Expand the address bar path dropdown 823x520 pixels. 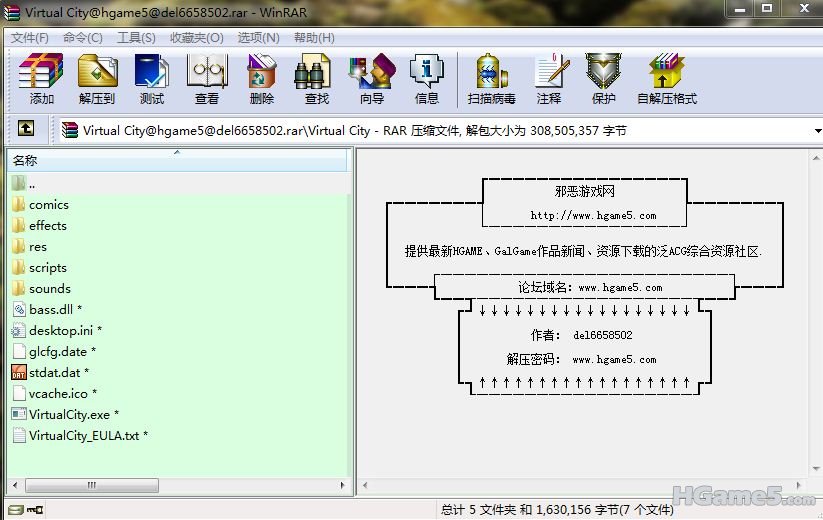click(x=818, y=131)
